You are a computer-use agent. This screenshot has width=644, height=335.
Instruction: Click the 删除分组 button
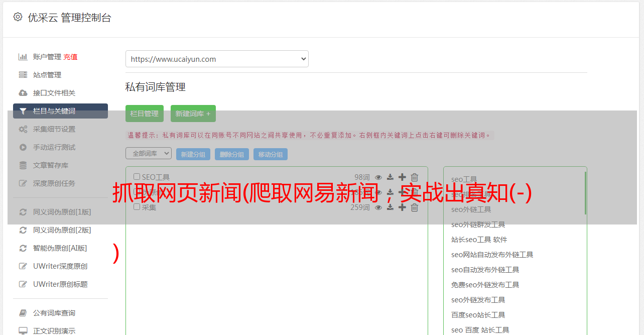click(x=232, y=154)
